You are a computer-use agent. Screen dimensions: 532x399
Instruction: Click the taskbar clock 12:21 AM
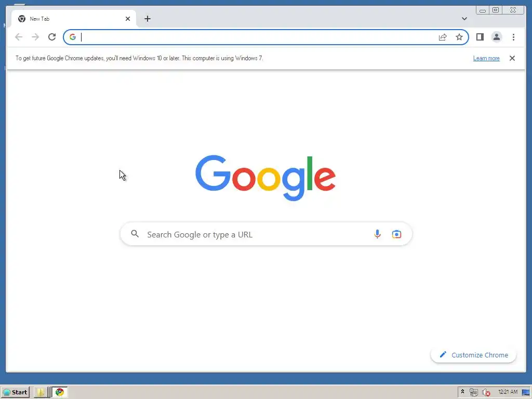click(x=508, y=392)
